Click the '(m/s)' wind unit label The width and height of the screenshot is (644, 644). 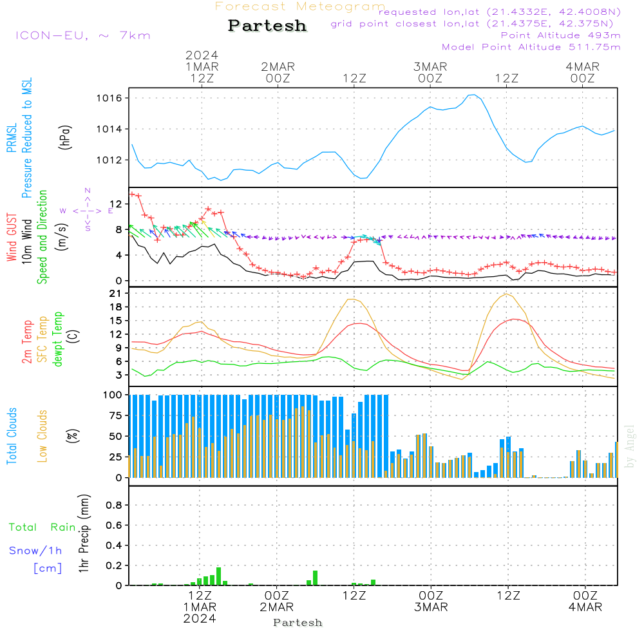click(62, 237)
